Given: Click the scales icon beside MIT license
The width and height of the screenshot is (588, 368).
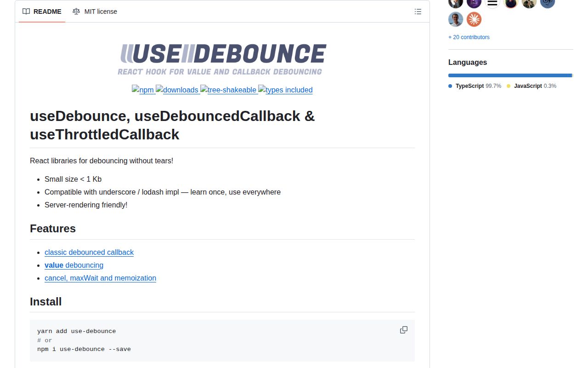Looking at the screenshot, I should 76,11.
